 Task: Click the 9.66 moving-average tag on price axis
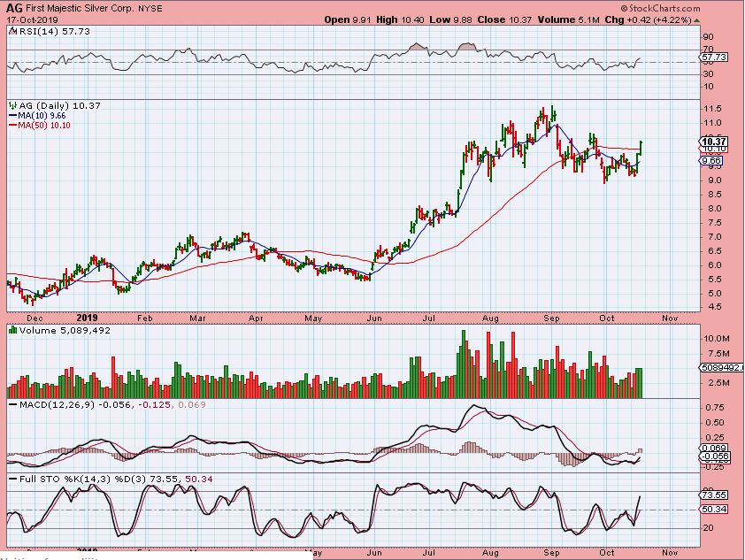(711, 161)
